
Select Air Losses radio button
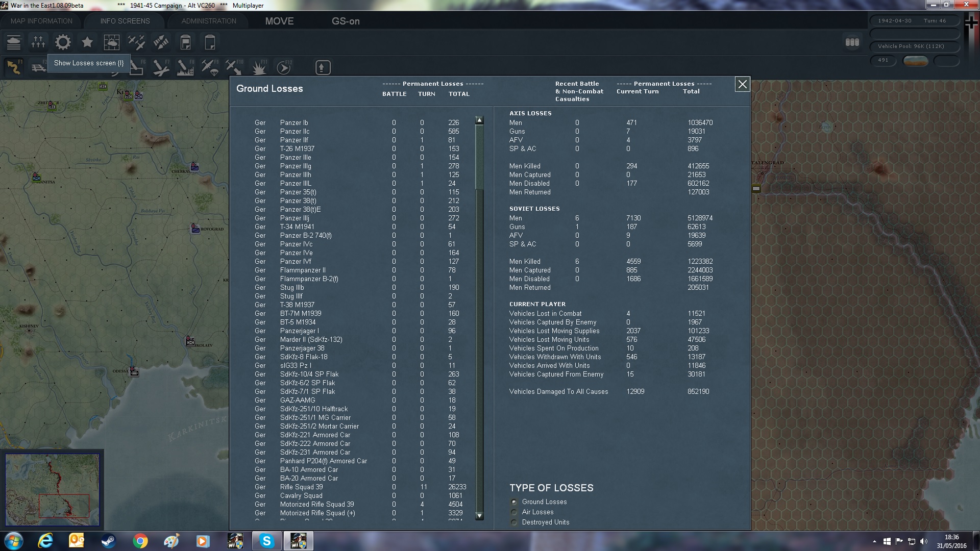[x=514, y=512]
